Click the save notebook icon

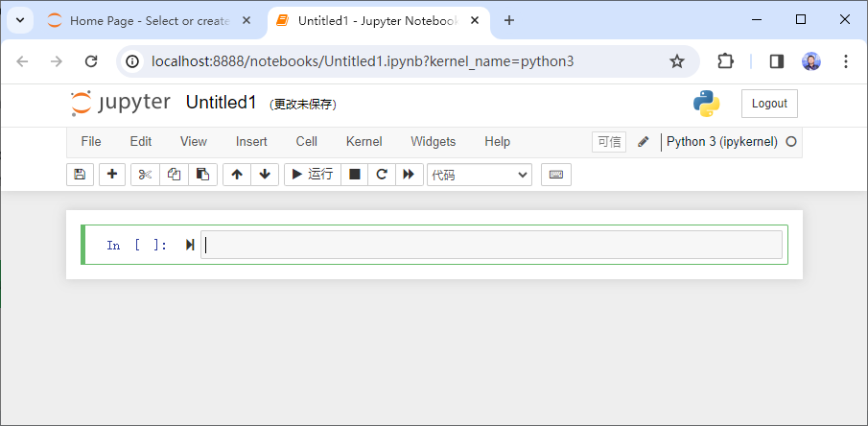click(80, 174)
